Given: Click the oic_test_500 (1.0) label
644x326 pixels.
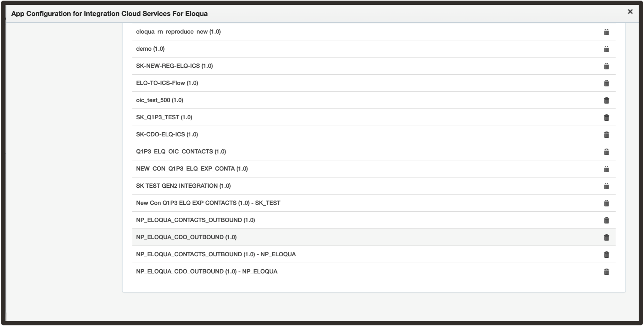Looking at the screenshot, I should click(x=160, y=100).
